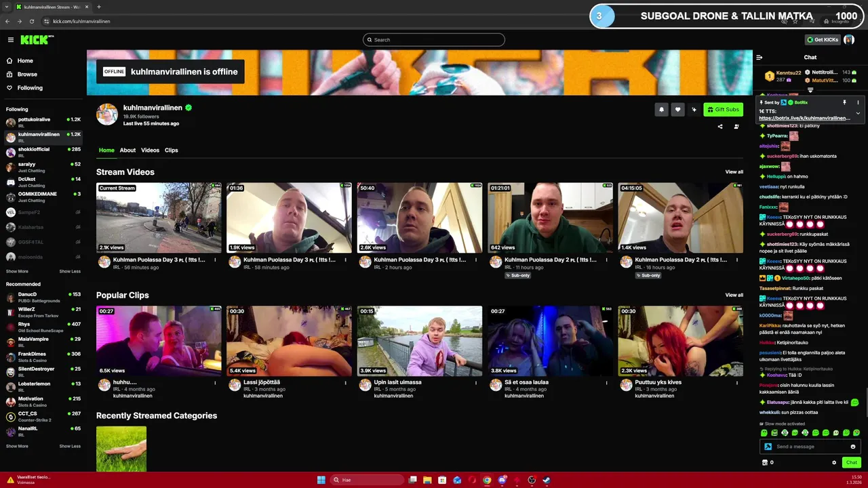
Task: Toggle notification bell for kuhlmanvirallinen
Action: (x=662, y=109)
